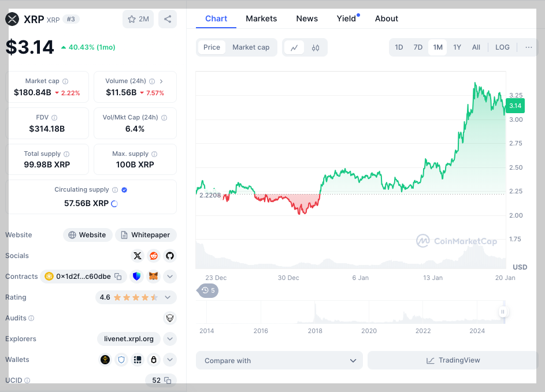Copy the UCID value 52

click(168, 380)
